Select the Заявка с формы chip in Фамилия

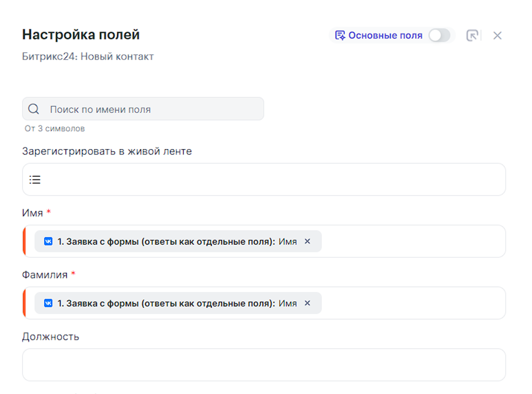172,303
